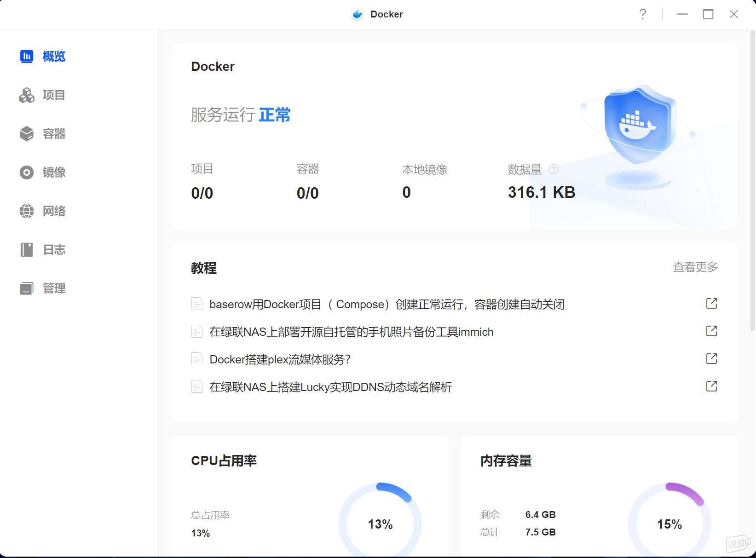Click the Docker whale icon in title bar
756x558 pixels.
coord(358,14)
